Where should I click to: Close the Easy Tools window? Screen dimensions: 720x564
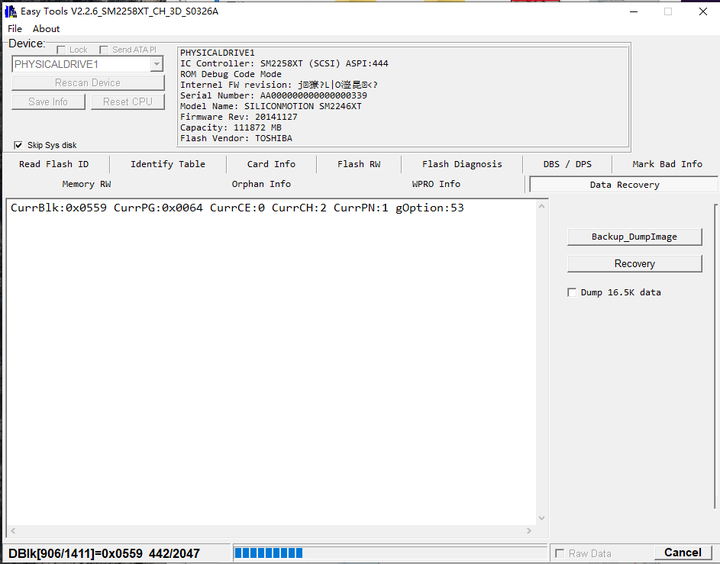pos(703,11)
